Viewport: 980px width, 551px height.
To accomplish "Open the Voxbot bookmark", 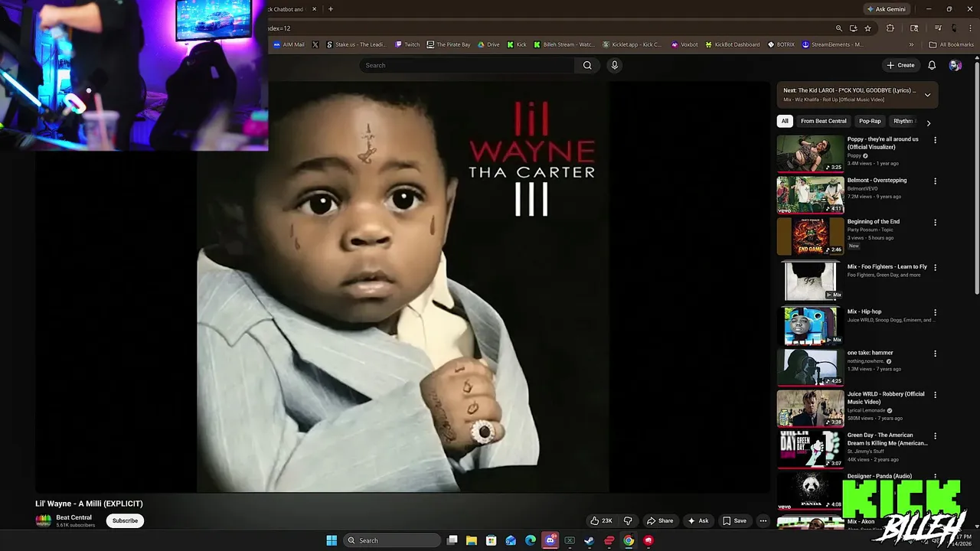I will tap(684, 44).
